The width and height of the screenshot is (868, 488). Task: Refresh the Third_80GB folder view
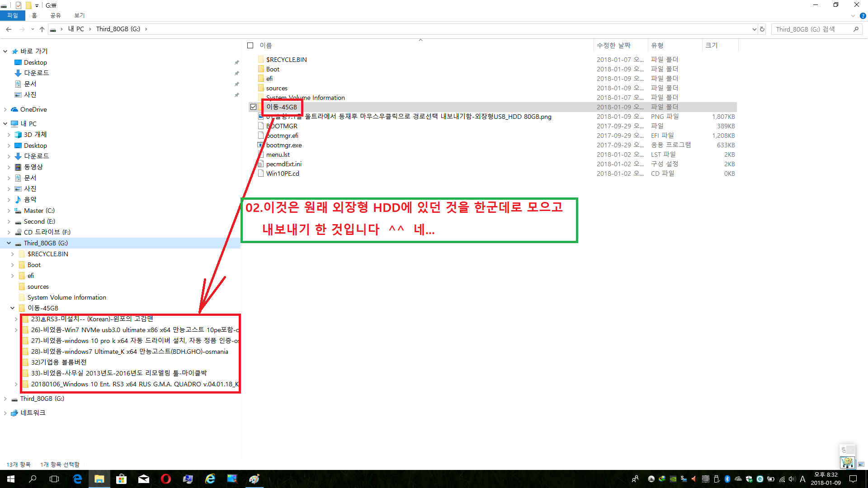762,29
